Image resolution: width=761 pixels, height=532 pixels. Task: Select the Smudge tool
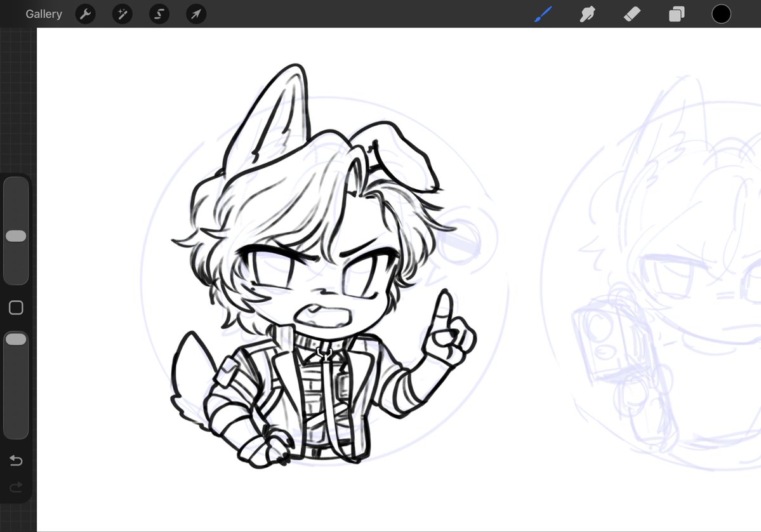click(587, 14)
